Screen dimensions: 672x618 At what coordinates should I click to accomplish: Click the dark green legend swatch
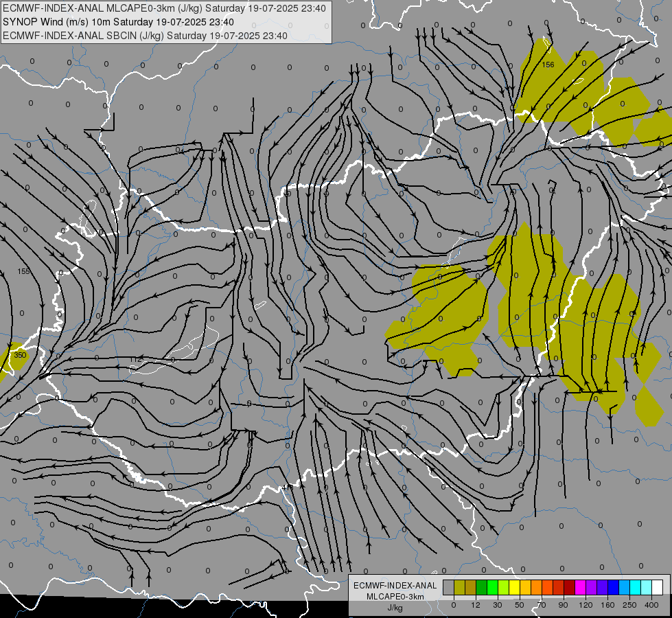pyautogui.click(x=482, y=587)
